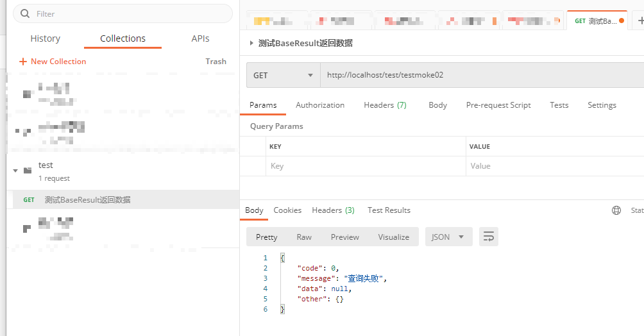This screenshot has height=336, width=644.
Task: Switch to the Collections tab
Action: point(123,38)
